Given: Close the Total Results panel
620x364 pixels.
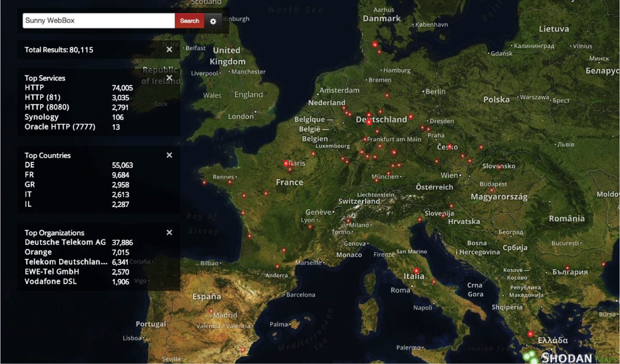Looking at the screenshot, I should 169,50.
